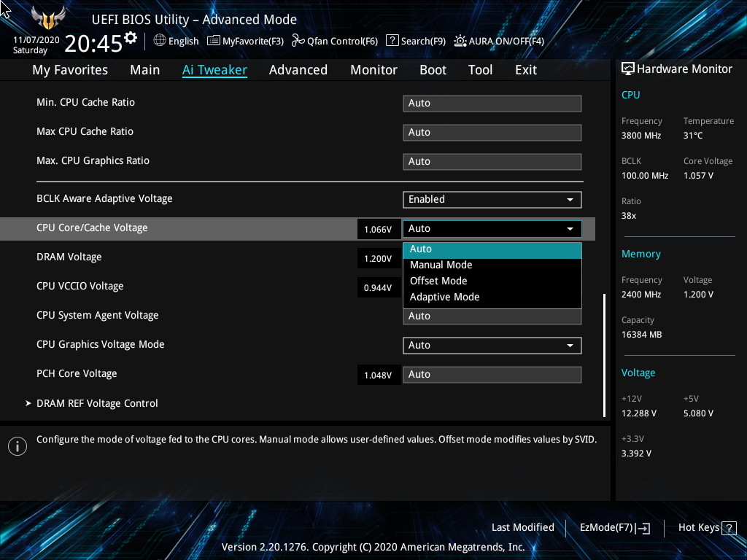The height and width of the screenshot is (560, 747).
Task: Click the vertical scrollbar in settings list
Action: point(604,354)
